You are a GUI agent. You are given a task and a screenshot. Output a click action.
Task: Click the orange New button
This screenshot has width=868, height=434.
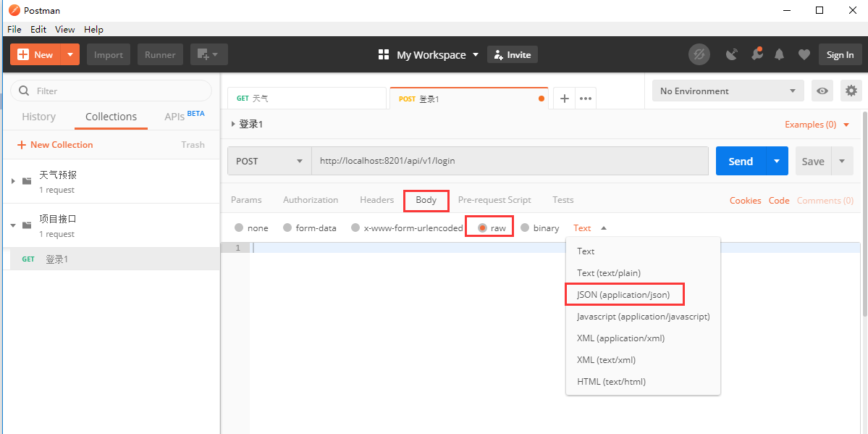click(35, 54)
